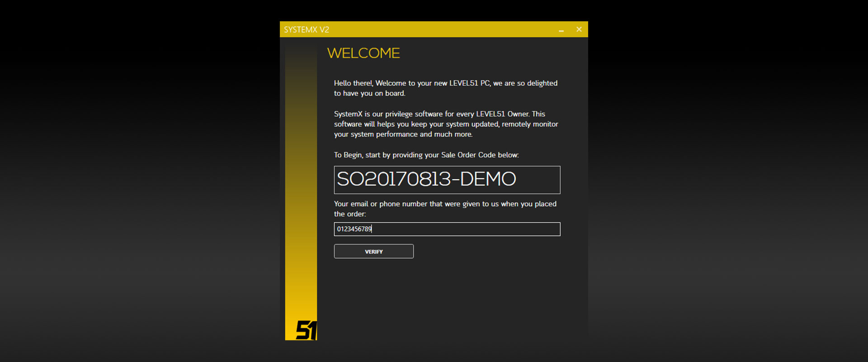
Task: Click the 'Hello there!' greeting paragraph
Action: coord(445,88)
